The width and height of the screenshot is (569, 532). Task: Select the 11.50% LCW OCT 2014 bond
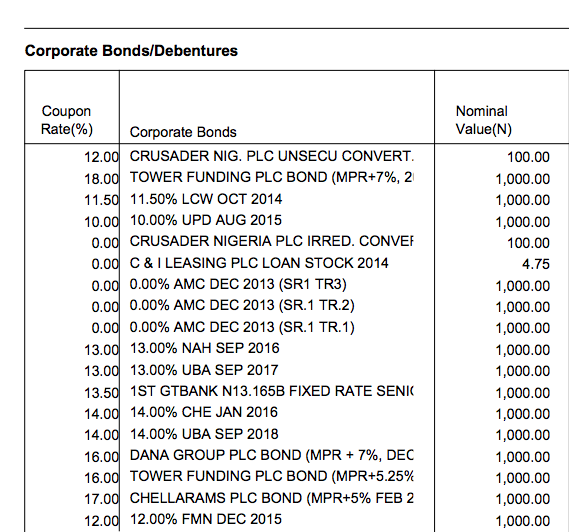(206, 199)
